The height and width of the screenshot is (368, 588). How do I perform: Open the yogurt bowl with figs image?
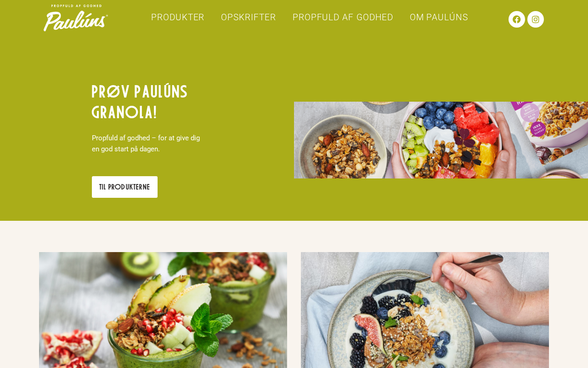[x=425, y=310]
